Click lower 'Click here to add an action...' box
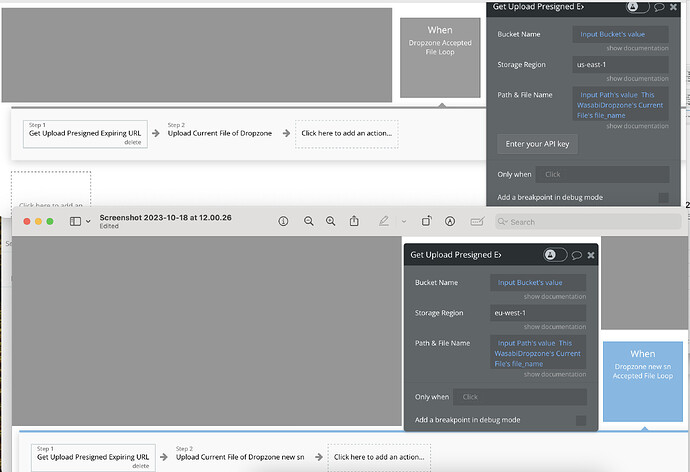This screenshot has height=472, width=690. click(x=379, y=457)
